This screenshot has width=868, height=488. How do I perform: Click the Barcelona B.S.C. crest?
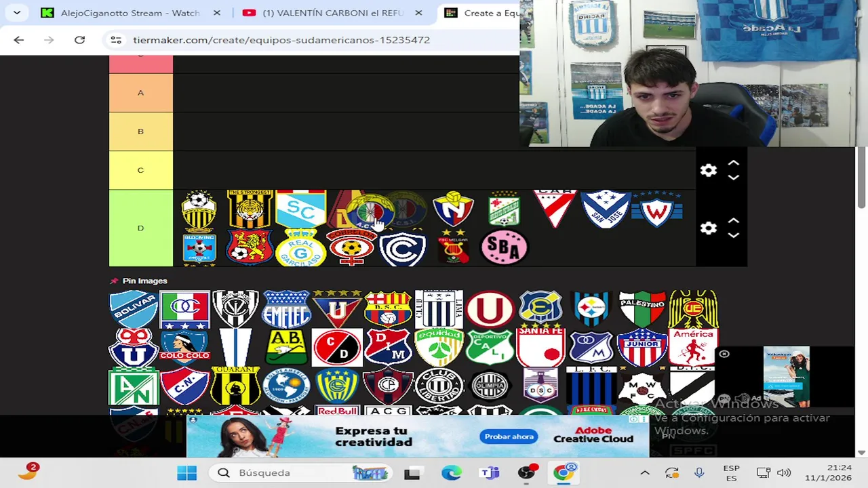tap(388, 309)
